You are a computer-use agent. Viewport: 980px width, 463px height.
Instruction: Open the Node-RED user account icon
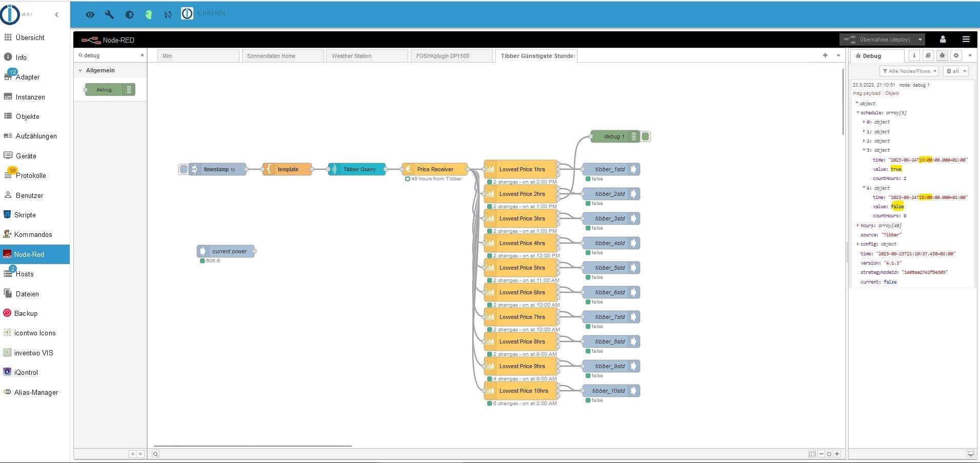[x=943, y=39]
